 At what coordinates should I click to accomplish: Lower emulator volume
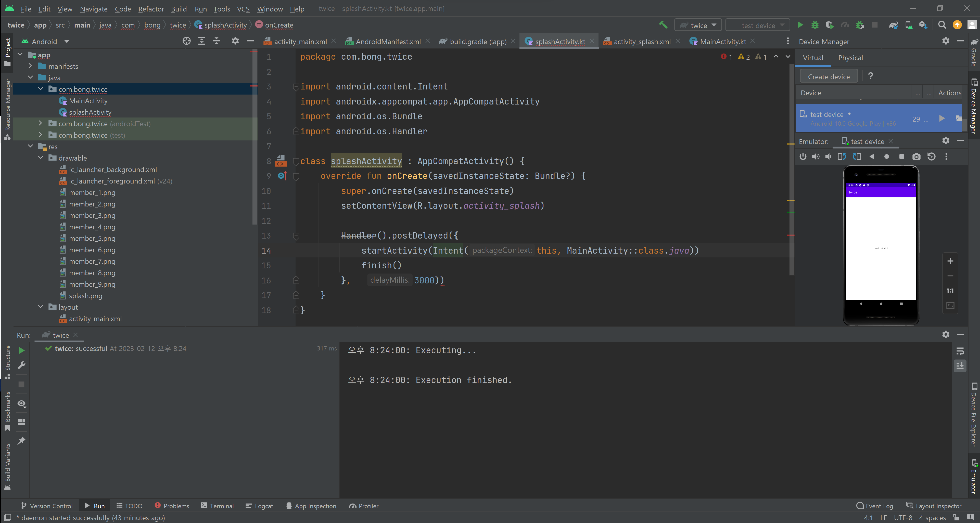[x=828, y=156]
